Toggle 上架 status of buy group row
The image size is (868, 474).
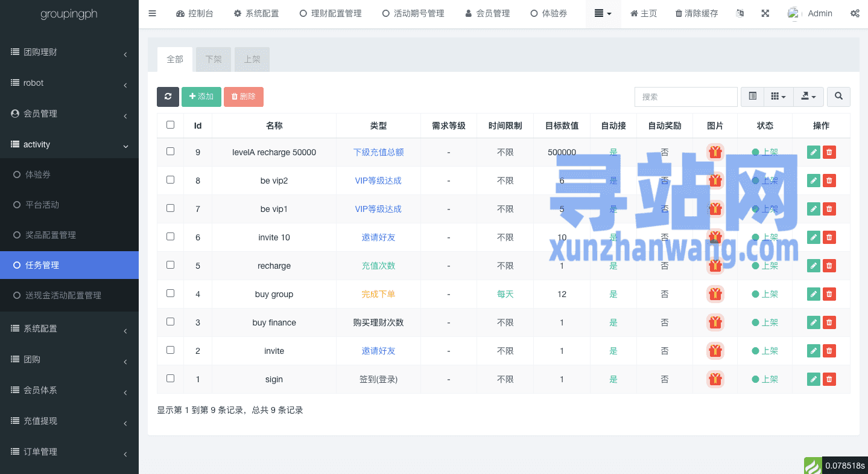(765, 294)
